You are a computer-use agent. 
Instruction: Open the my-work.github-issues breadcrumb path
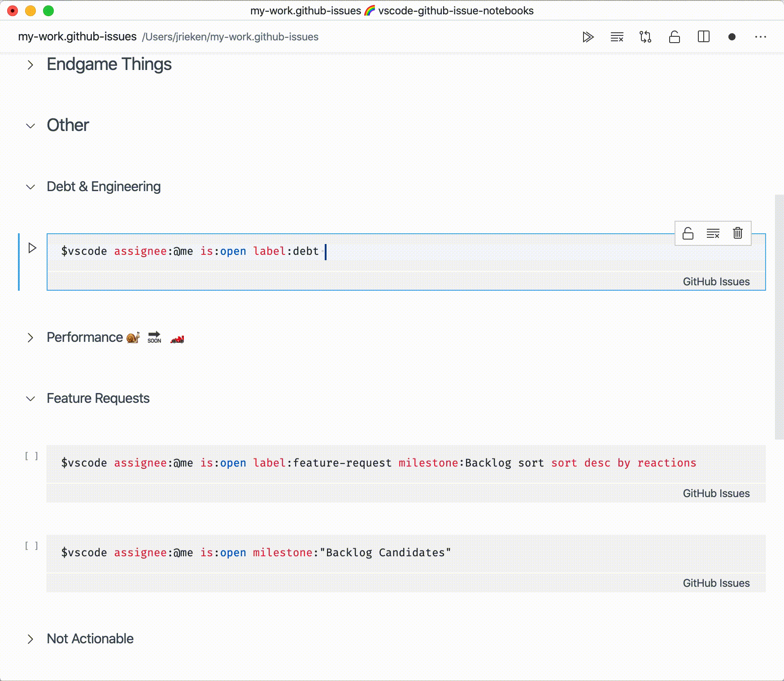(x=77, y=37)
